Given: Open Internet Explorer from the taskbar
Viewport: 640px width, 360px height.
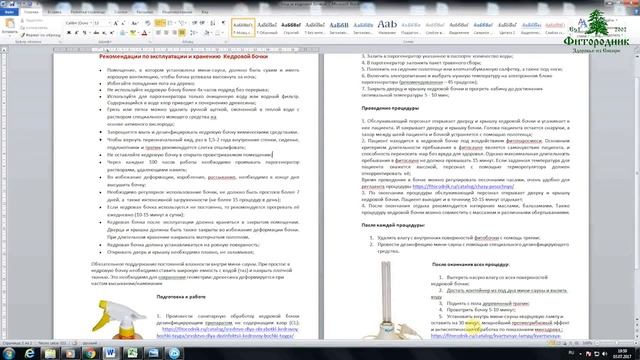Looking at the screenshot, I should (x=29, y=353).
